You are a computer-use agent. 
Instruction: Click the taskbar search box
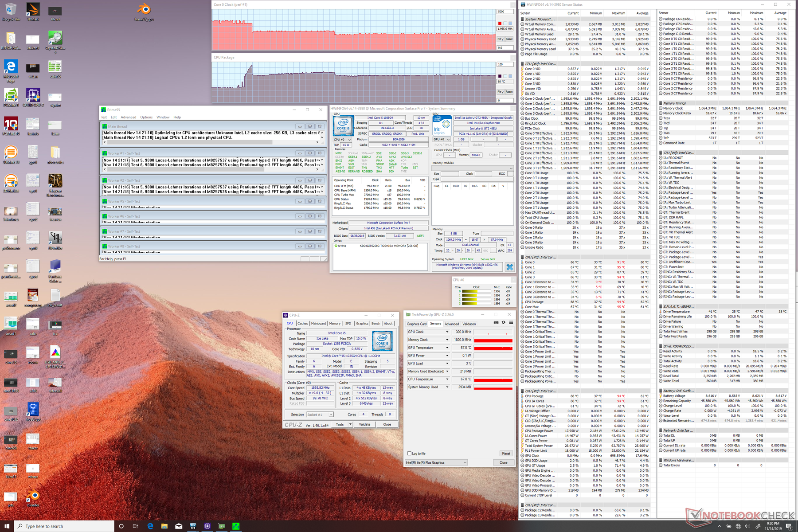(64, 526)
